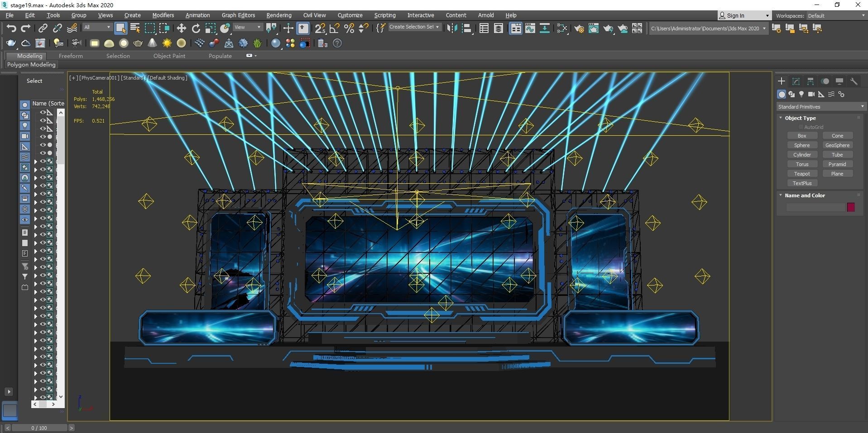Toggle Display Shapes filter in explorer
This screenshot has height=433, width=868.
click(x=25, y=115)
